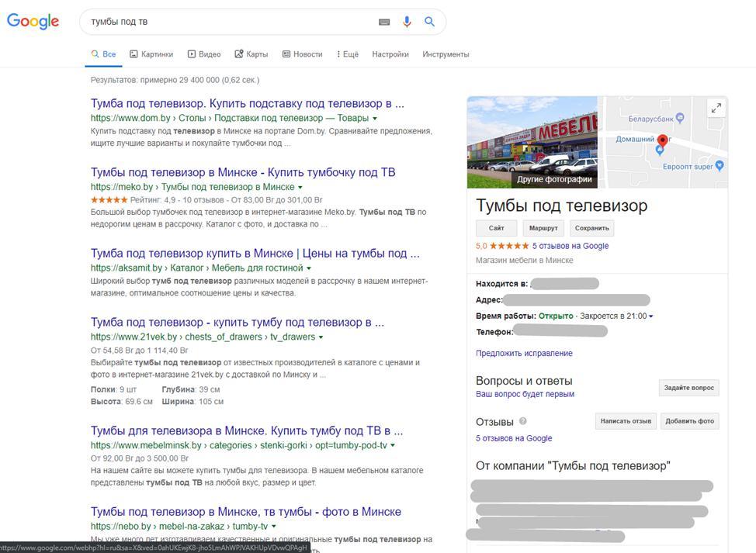Expand the nebo.by URL dropdown arrow
This screenshot has height=553, width=756.
(273, 527)
